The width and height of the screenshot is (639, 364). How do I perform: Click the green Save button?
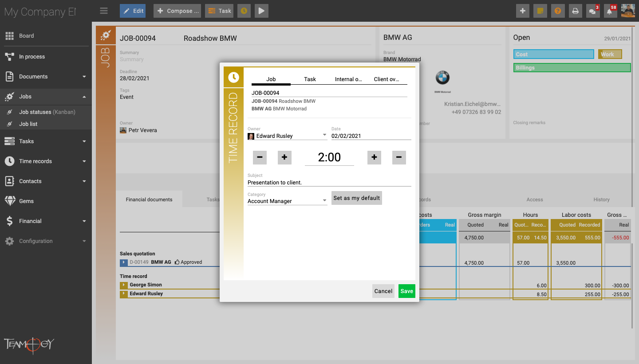click(x=407, y=291)
